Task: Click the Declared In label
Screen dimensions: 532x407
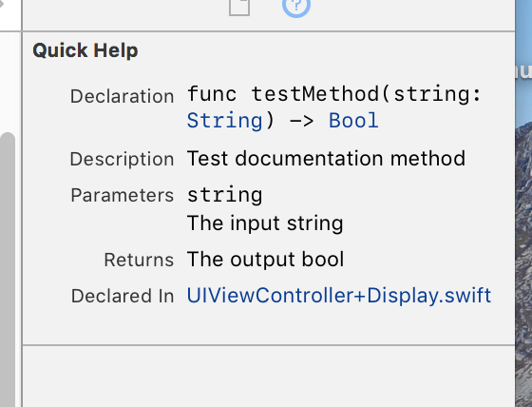Action: click(123, 296)
